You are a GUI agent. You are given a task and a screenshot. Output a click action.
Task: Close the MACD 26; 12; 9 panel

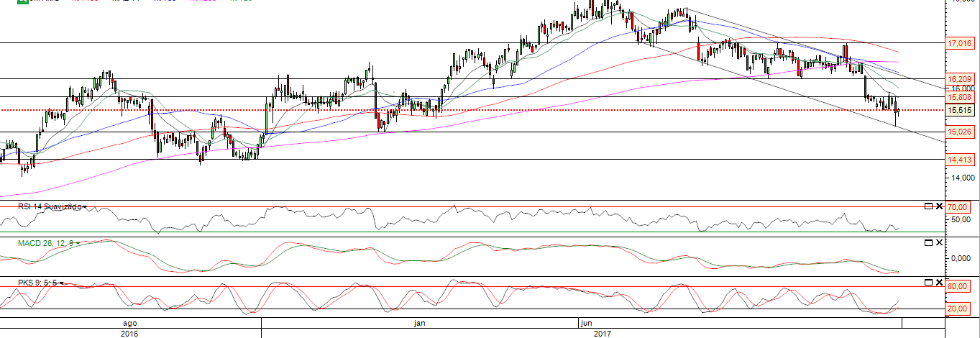tap(938, 243)
